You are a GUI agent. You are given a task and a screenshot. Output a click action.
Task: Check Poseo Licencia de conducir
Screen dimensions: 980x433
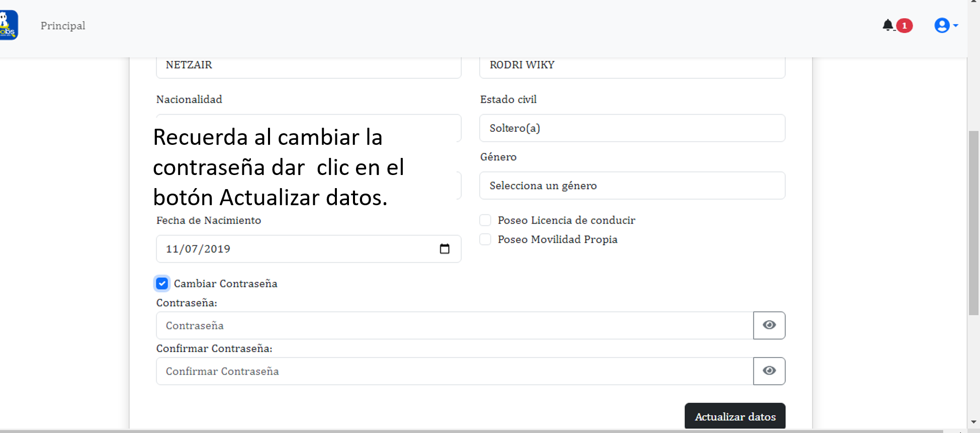pyautogui.click(x=485, y=220)
